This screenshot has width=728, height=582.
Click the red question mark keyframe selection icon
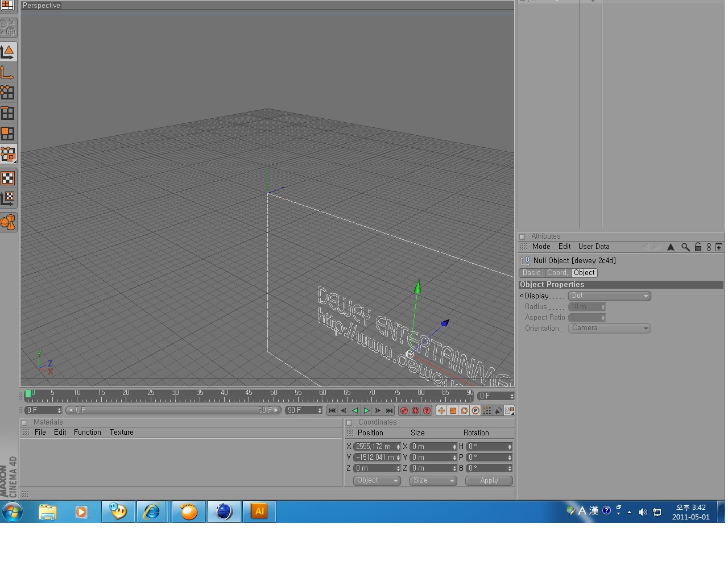point(427,410)
